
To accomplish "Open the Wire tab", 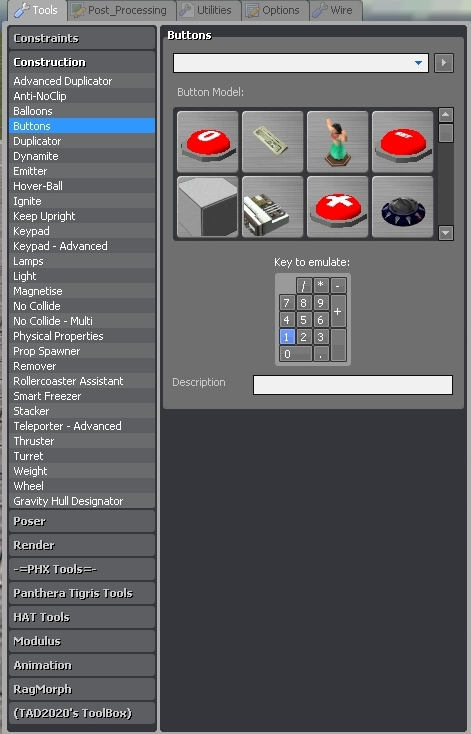I will 336,10.
